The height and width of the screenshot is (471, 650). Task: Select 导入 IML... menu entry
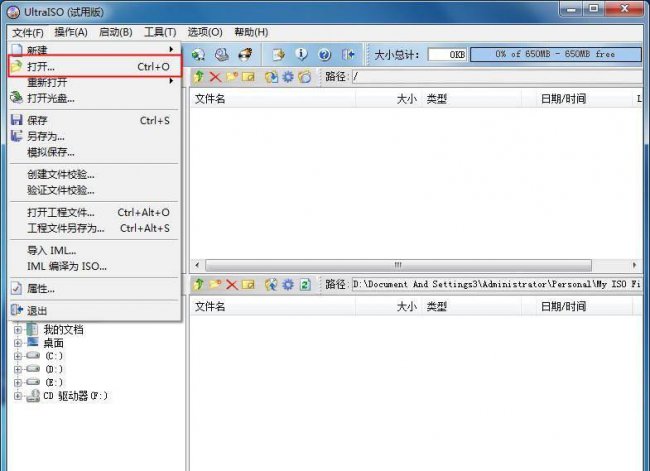click(95, 250)
